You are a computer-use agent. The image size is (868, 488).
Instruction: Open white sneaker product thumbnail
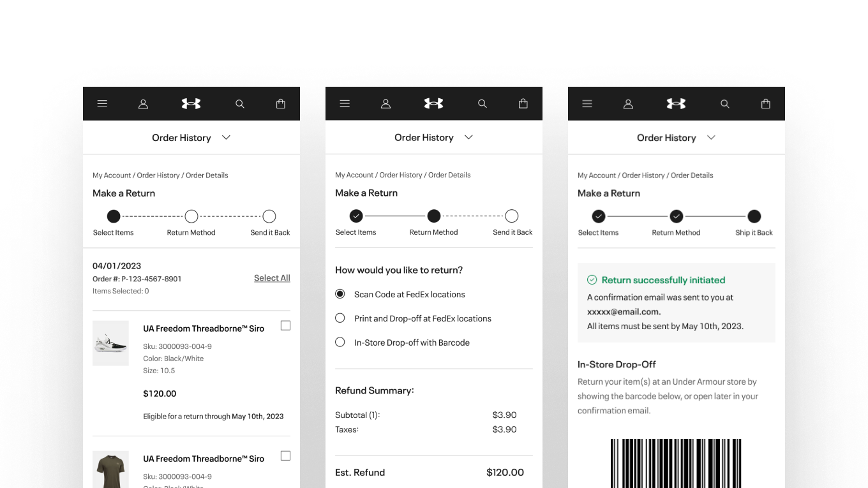(110, 343)
